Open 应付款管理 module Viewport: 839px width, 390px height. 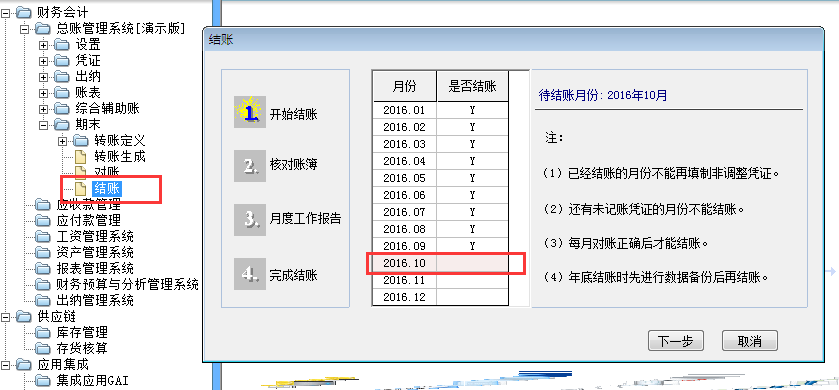click(x=88, y=220)
